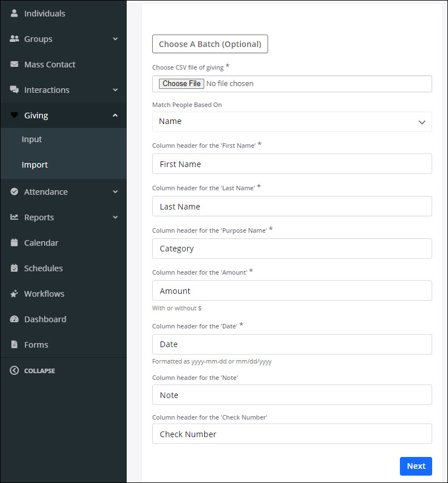
Task: Click the Individuals person icon
Action: click(x=14, y=13)
